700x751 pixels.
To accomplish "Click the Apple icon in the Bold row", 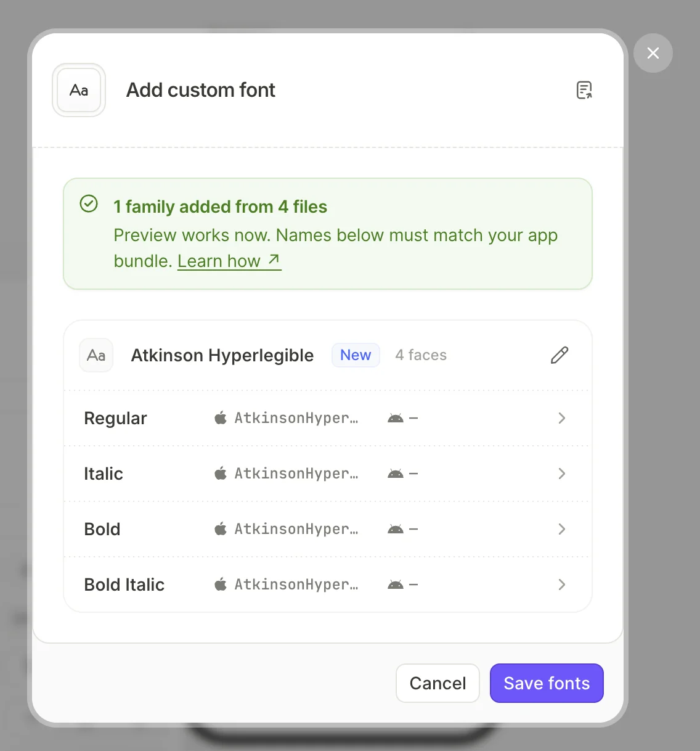I will coord(221,529).
